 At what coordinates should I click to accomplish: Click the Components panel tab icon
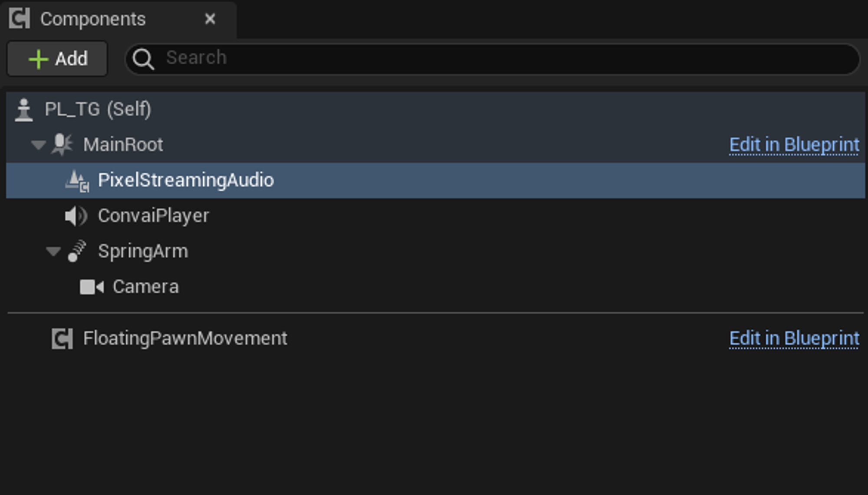tap(20, 19)
